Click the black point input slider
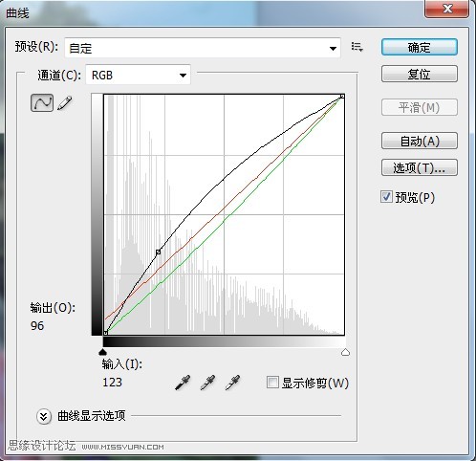The image size is (476, 461). tap(102, 352)
